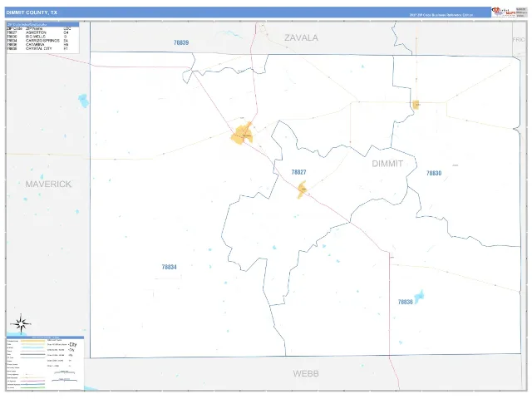Image resolution: width=532 pixels, height=399 pixels.
Task: Click the large orange Carrizo Springs city area
Action: pyautogui.click(x=242, y=134)
